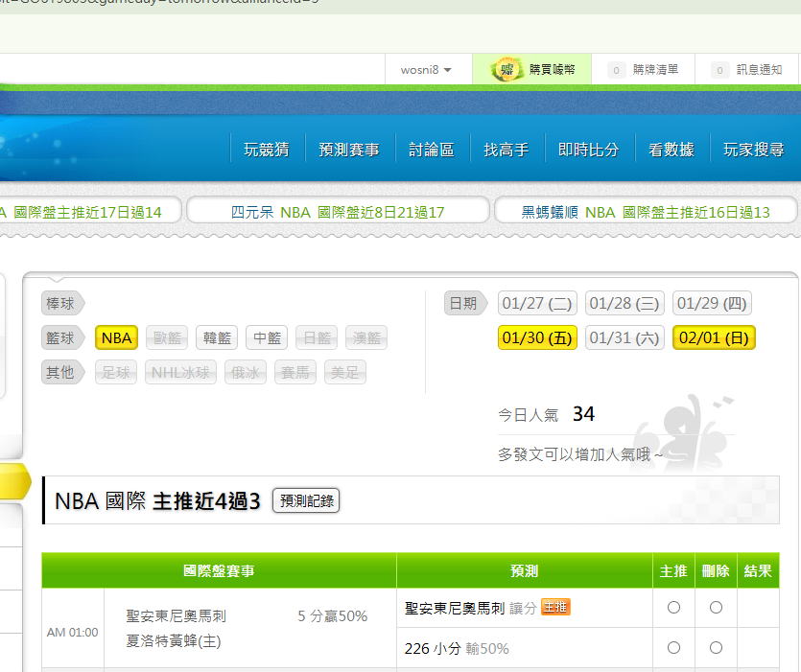Select the 韓籃 league filter
Screen dimensions: 801x672
click(218, 338)
